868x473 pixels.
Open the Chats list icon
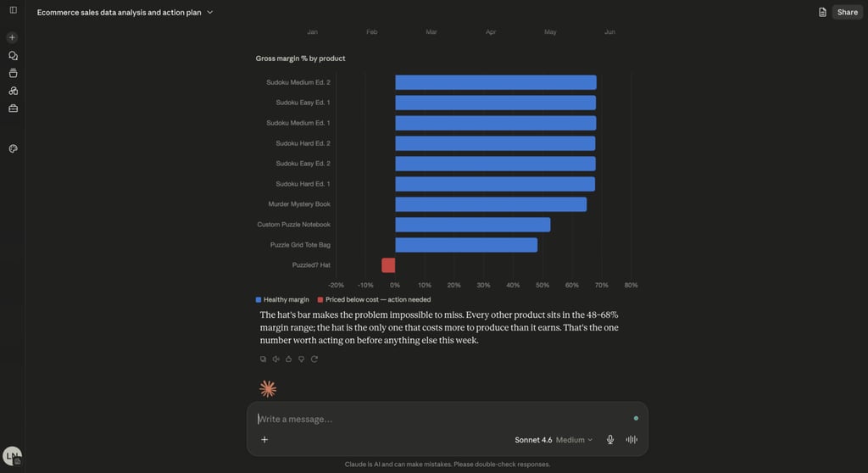click(14, 56)
